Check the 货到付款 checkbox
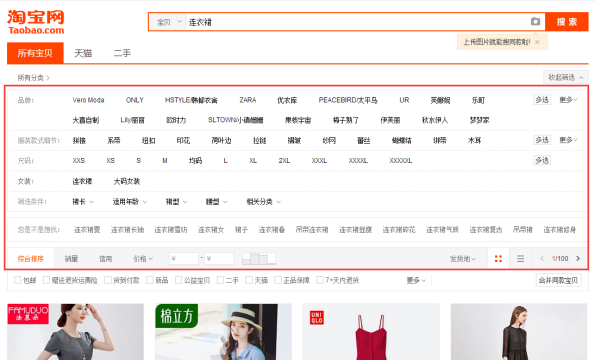This screenshot has width=594, height=361. 108,280
